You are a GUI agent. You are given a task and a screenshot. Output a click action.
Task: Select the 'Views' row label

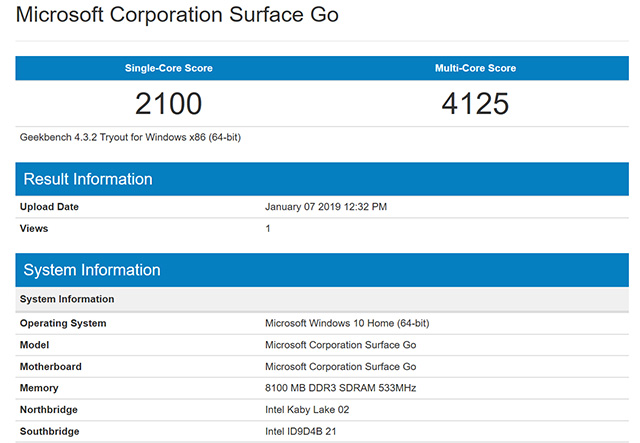34,229
